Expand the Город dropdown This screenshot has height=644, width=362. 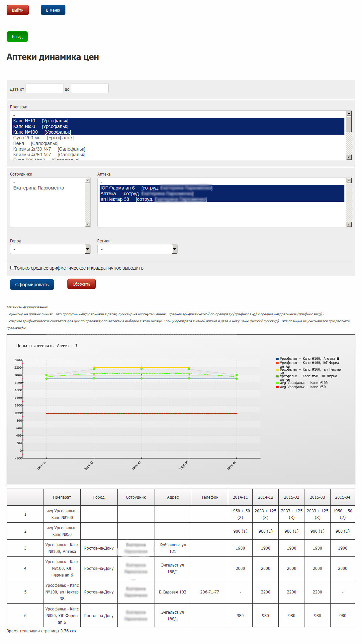tap(50, 249)
